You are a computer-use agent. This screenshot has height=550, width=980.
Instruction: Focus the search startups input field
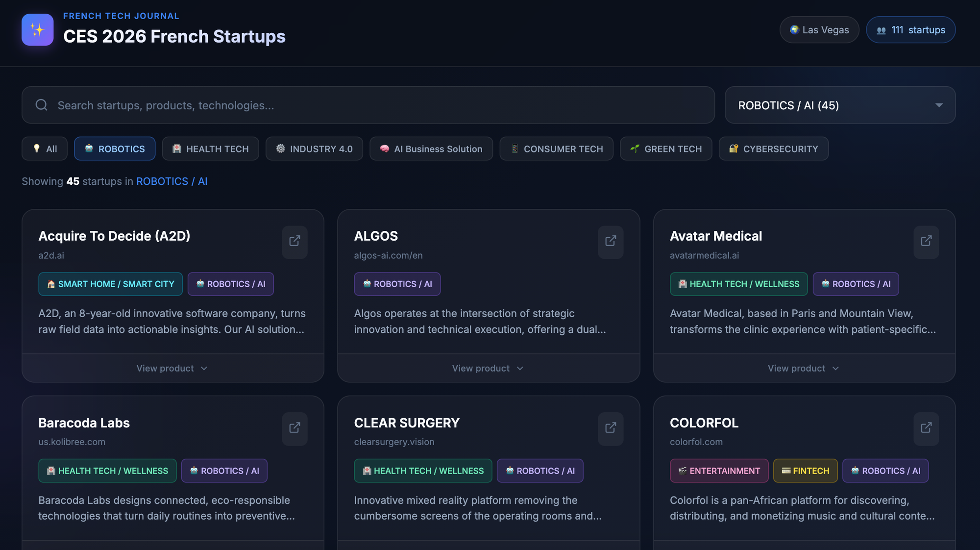(x=382, y=105)
